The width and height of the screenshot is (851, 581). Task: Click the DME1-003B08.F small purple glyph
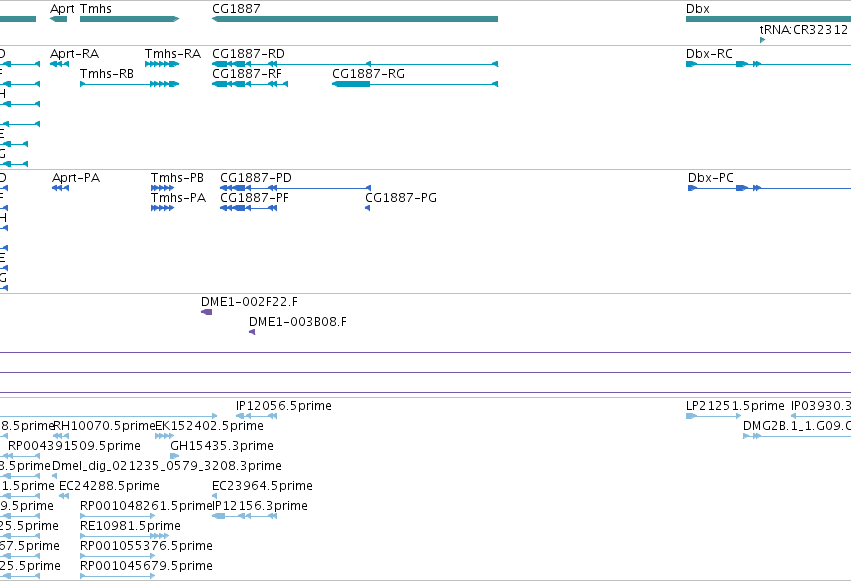coord(252,332)
